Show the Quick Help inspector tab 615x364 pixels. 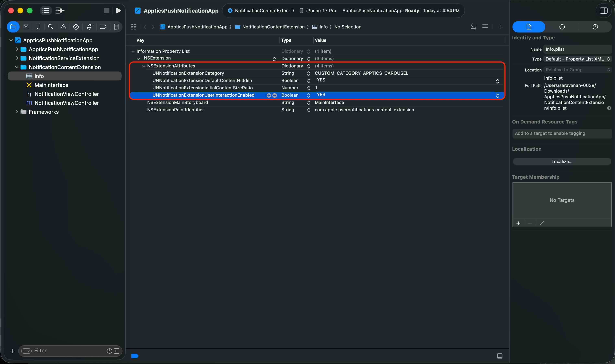[595, 27]
